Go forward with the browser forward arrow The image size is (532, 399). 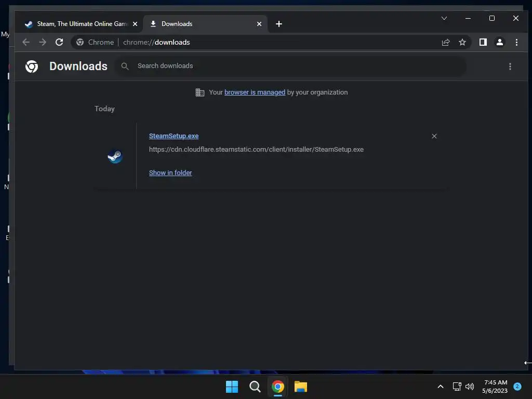[43, 42]
